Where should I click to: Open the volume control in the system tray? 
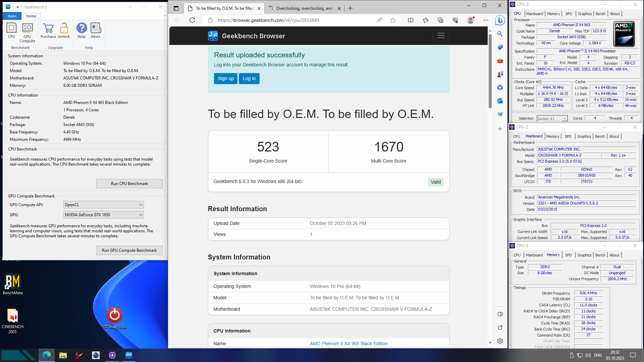click(588, 355)
